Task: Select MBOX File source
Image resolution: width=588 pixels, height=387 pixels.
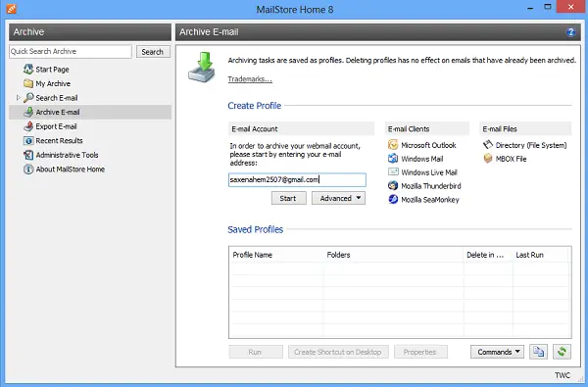Action: coord(511,159)
